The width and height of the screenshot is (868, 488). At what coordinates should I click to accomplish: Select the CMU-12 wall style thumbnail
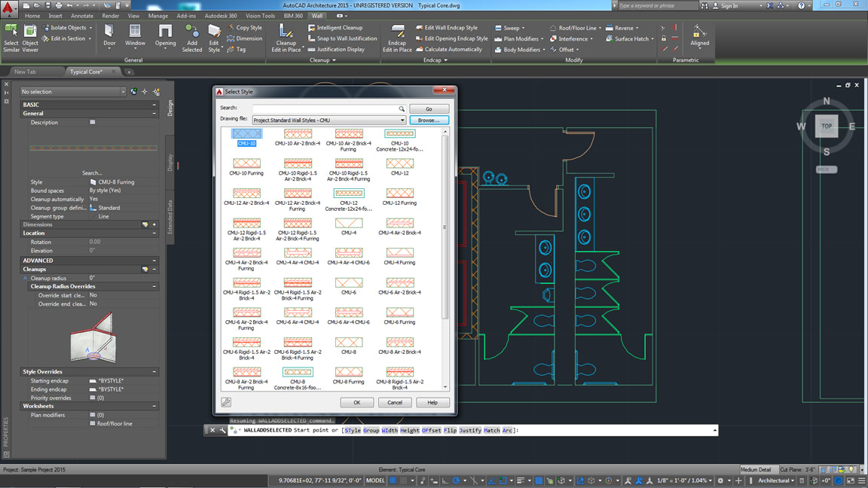point(399,166)
